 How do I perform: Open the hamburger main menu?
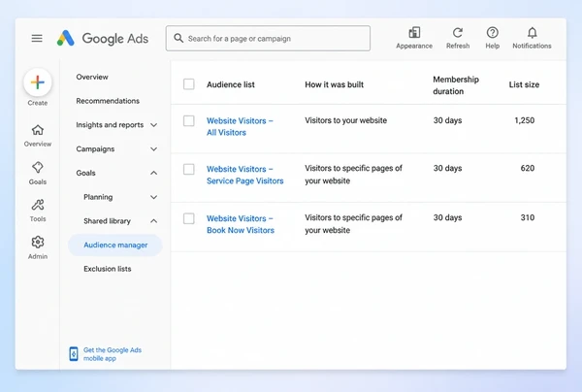pyautogui.click(x=37, y=38)
